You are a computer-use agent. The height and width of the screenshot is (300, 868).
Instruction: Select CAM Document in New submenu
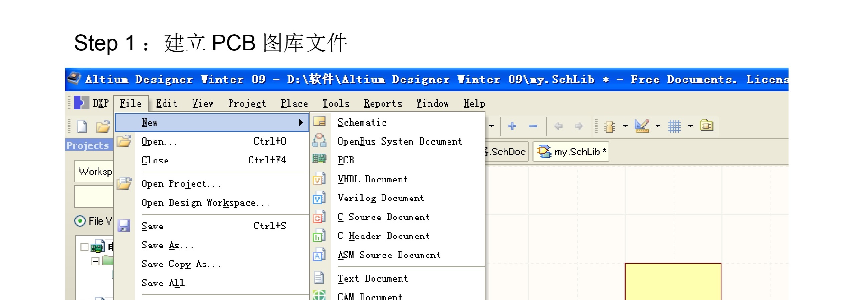[x=398, y=295]
